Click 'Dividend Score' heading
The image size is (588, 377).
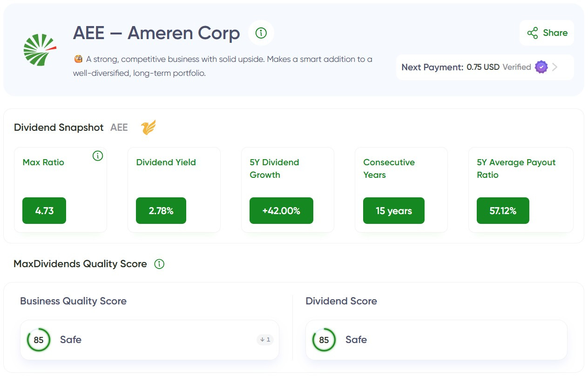[341, 301]
